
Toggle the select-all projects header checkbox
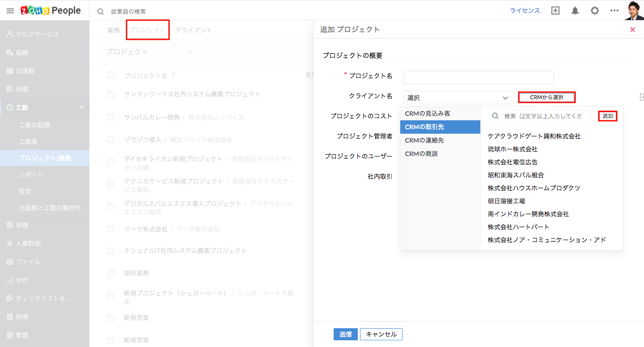click(x=111, y=75)
